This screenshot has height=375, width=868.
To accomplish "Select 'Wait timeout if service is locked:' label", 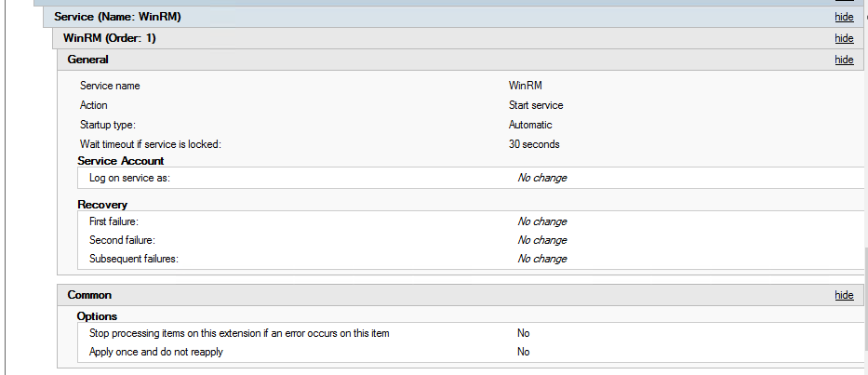I will [x=150, y=144].
